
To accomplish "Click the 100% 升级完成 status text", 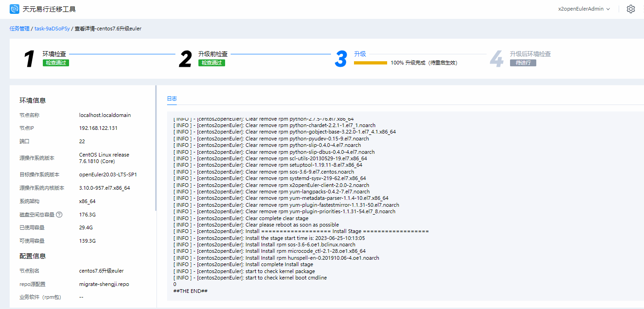I will click(424, 63).
